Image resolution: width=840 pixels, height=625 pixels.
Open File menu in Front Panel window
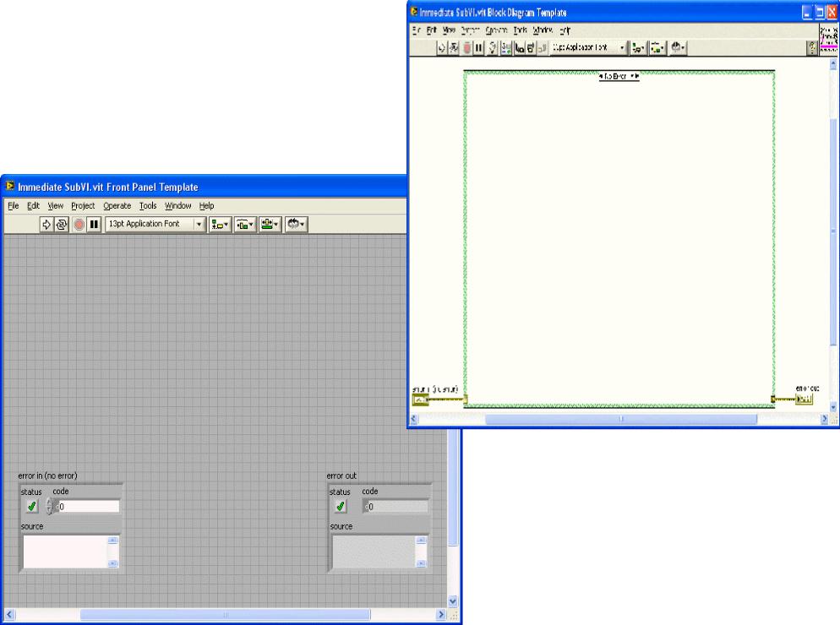(x=13, y=205)
